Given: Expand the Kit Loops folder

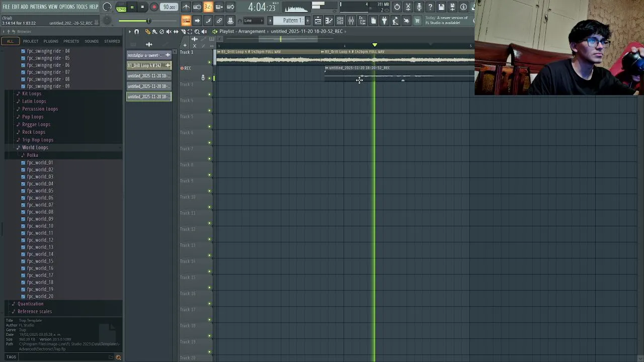Looking at the screenshot, I should coord(32,94).
